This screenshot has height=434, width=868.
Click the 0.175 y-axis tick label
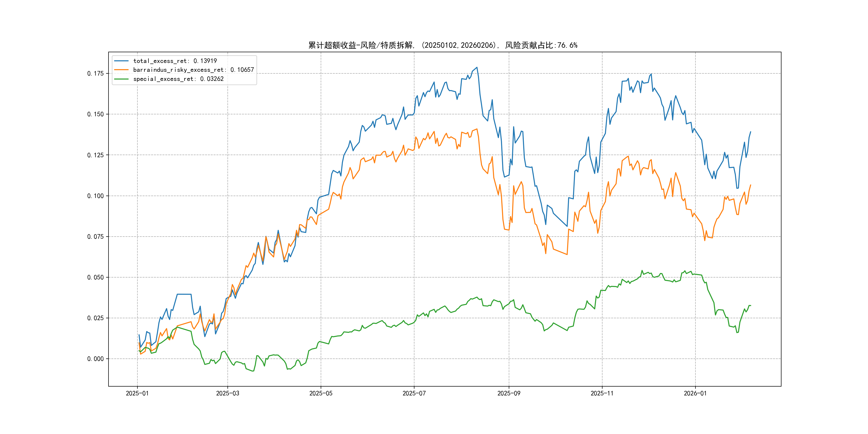coord(95,73)
